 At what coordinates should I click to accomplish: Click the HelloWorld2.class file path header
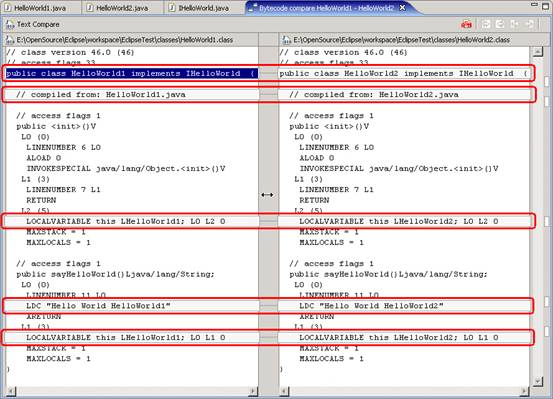(401, 40)
